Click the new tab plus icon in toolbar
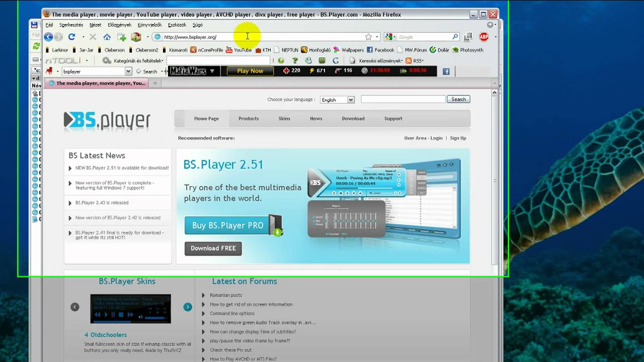 pyautogui.click(x=121, y=37)
